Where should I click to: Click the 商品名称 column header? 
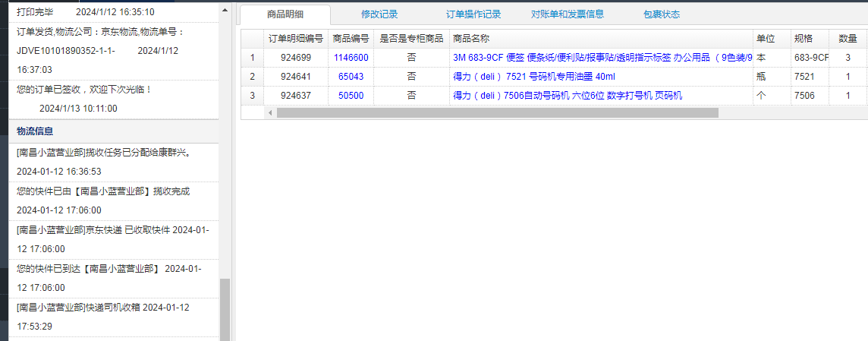point(601,39)
